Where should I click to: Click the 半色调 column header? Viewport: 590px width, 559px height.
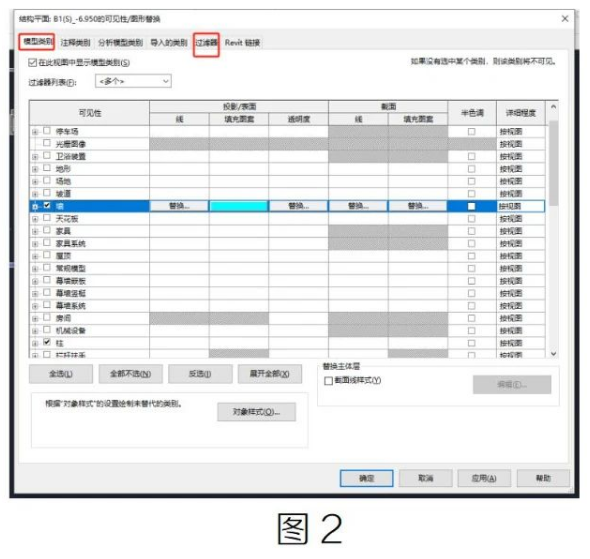[472, 113]
